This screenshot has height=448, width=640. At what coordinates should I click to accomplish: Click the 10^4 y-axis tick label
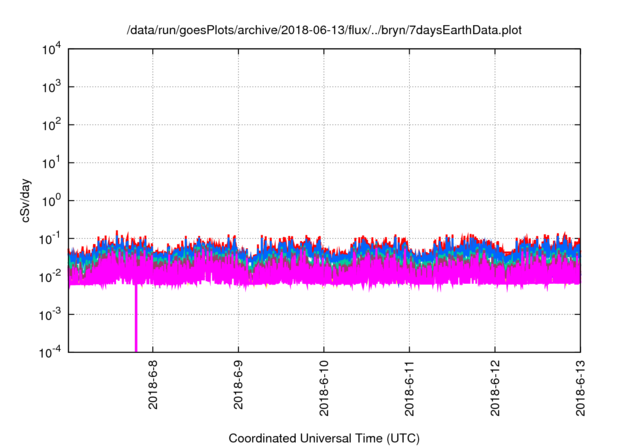tap(52, 50)
